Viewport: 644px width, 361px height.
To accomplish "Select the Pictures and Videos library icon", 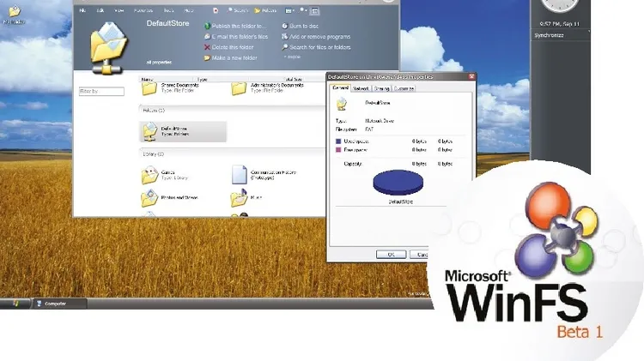I will 149,198.
